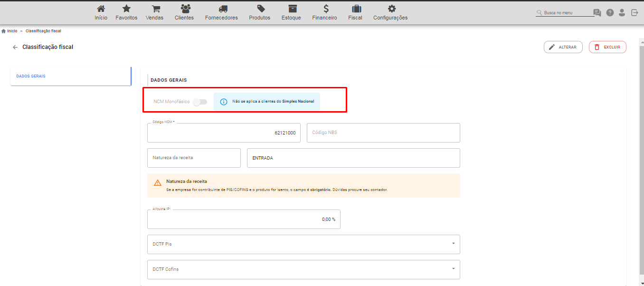Open the Configurações gear icon
The image size is (644, 286).
[391, 9]
